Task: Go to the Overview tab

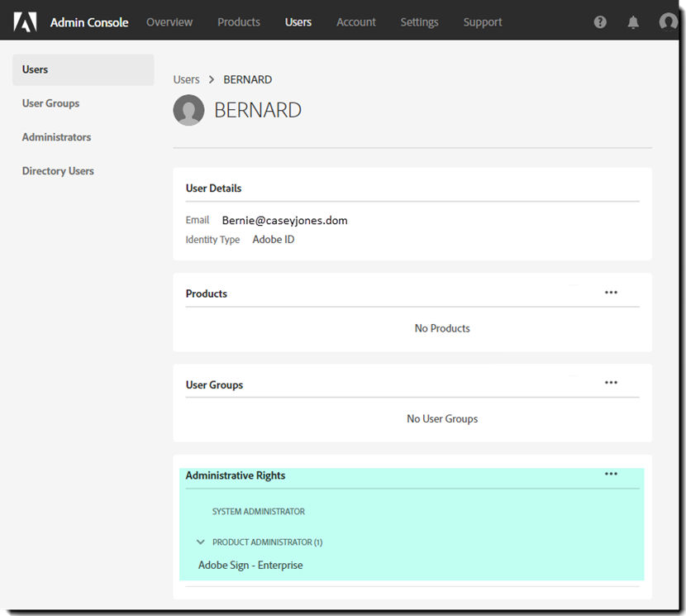Action: pos(169,21)
